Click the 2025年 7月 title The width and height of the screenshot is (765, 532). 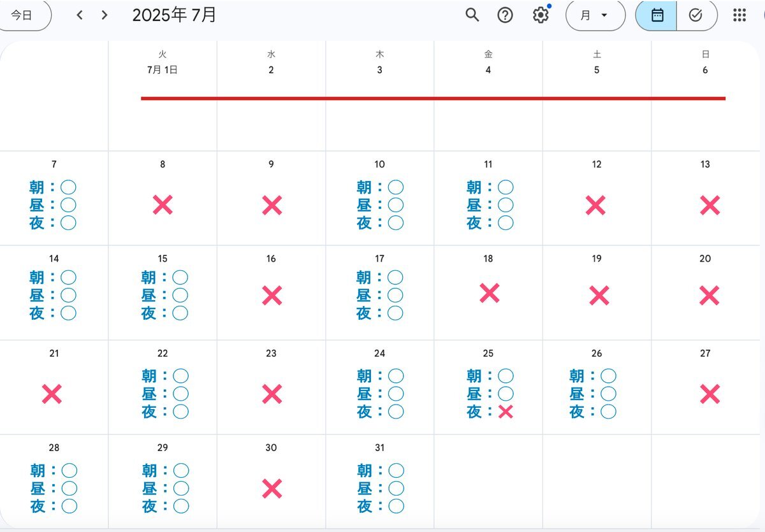click(174, 15)
